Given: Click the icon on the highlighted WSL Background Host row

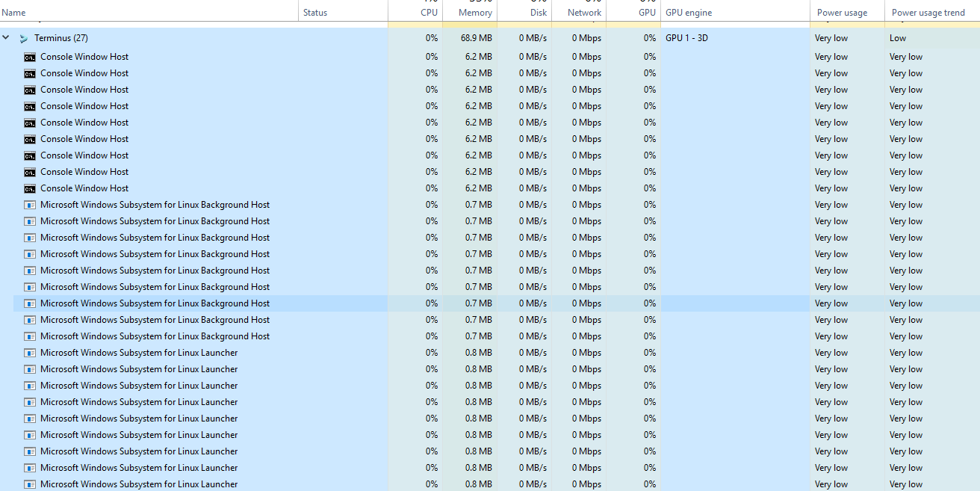Looking at the screenshot, I should coord(29,303).
